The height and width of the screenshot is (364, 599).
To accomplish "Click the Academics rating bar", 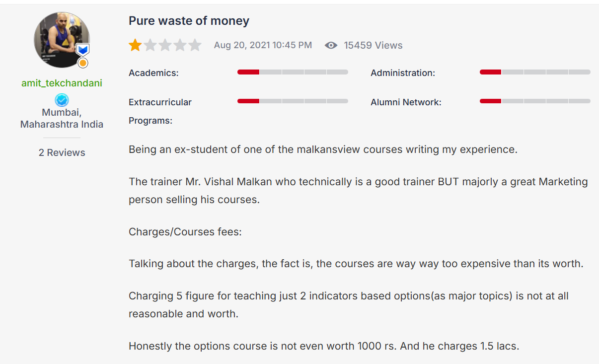I will 293,72.
